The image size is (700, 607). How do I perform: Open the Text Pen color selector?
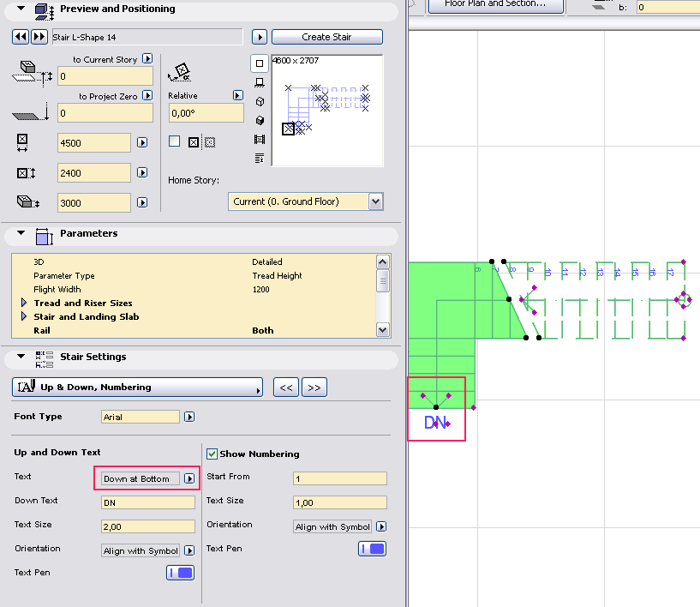(x=179, y=572)
